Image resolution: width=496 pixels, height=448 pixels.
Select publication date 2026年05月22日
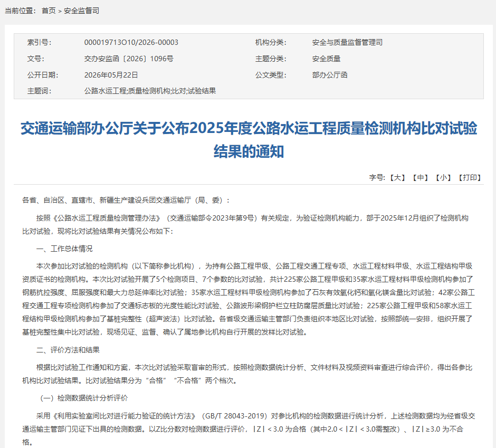click(111, 75)
